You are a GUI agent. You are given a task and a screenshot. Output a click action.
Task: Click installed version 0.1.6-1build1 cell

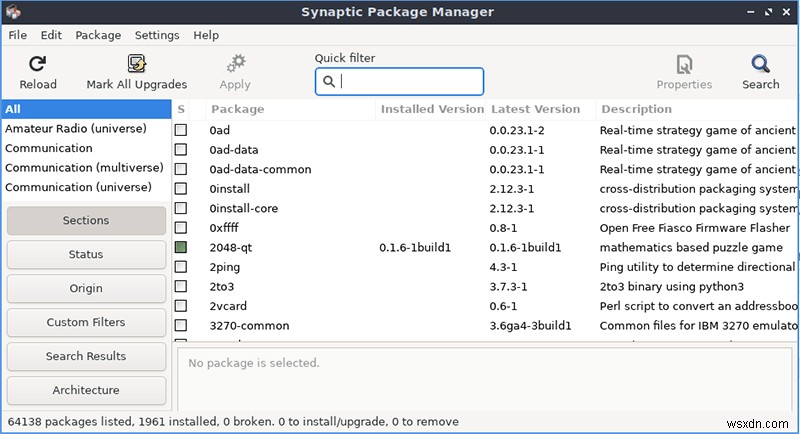click(x=415, y=248)
